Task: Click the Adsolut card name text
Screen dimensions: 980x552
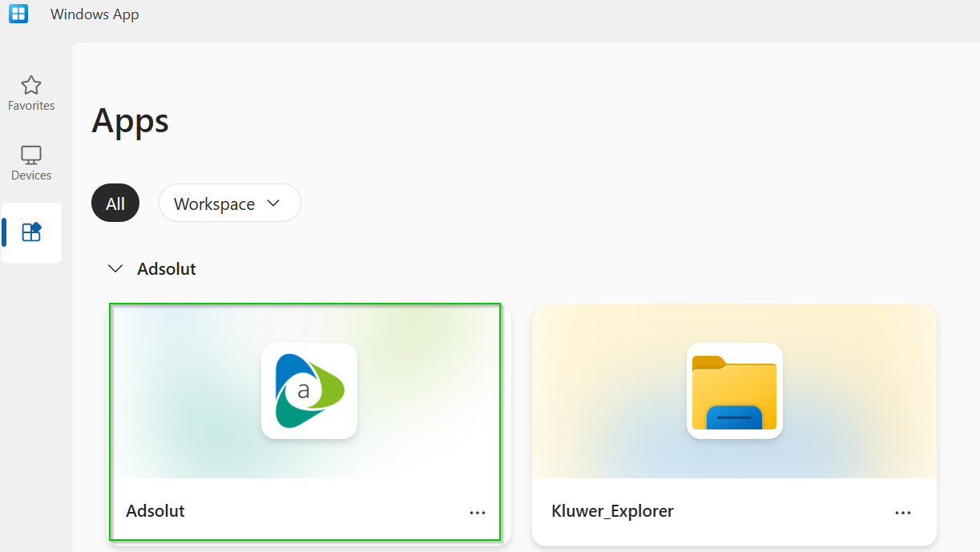Action: [155, 511]
